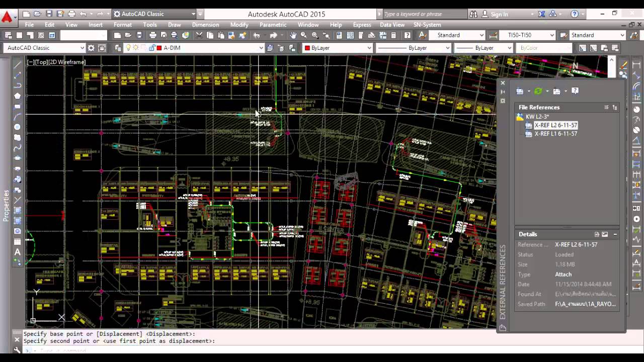The image size is (644, 362).
Task: Click the viewport [-] control label
Action: point(31,62)
